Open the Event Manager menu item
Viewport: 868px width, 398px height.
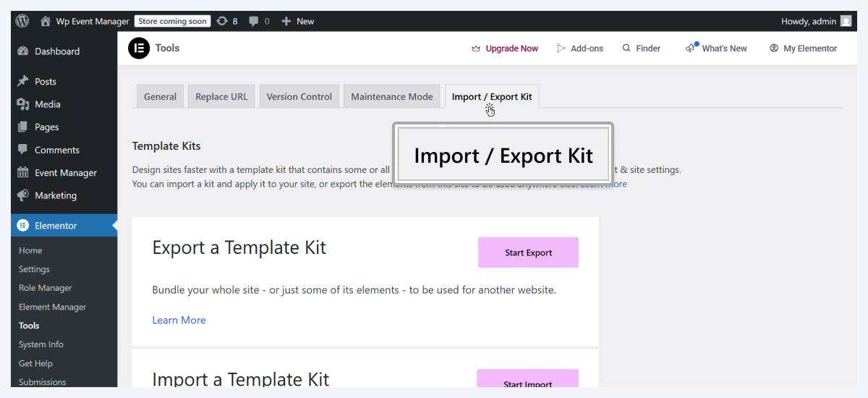click(x=64, y=173)
